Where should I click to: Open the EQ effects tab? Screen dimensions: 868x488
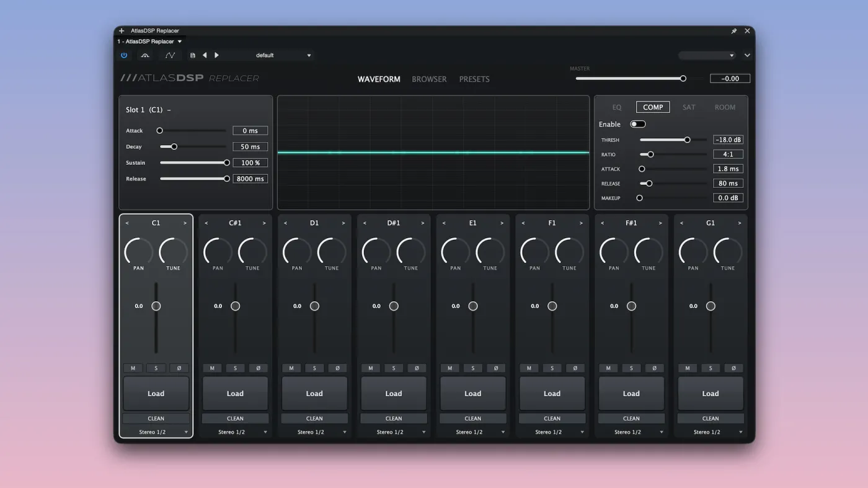click(x=617, y=107)
